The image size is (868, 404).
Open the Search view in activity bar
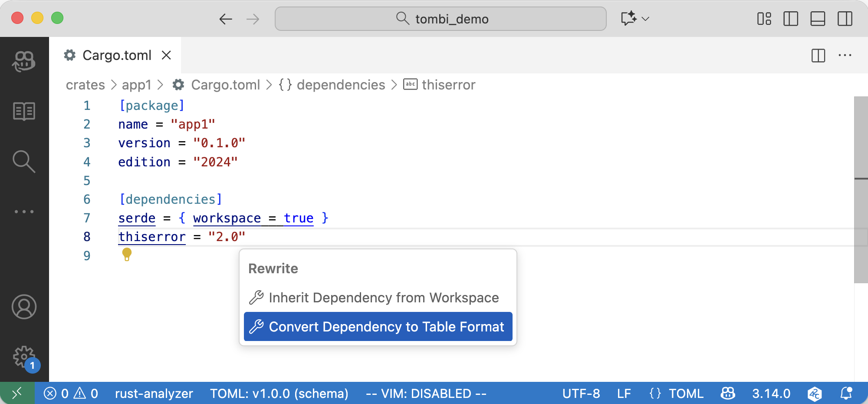point(24,162)
